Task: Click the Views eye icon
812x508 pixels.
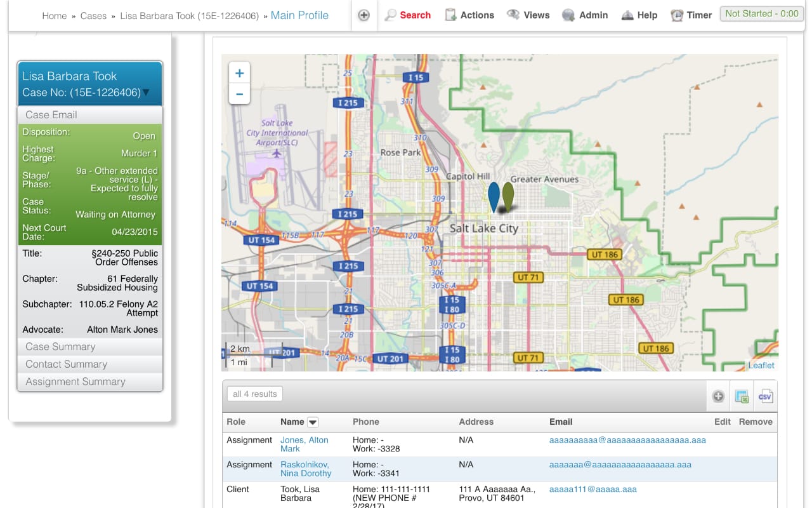Action: coord(513,15)
